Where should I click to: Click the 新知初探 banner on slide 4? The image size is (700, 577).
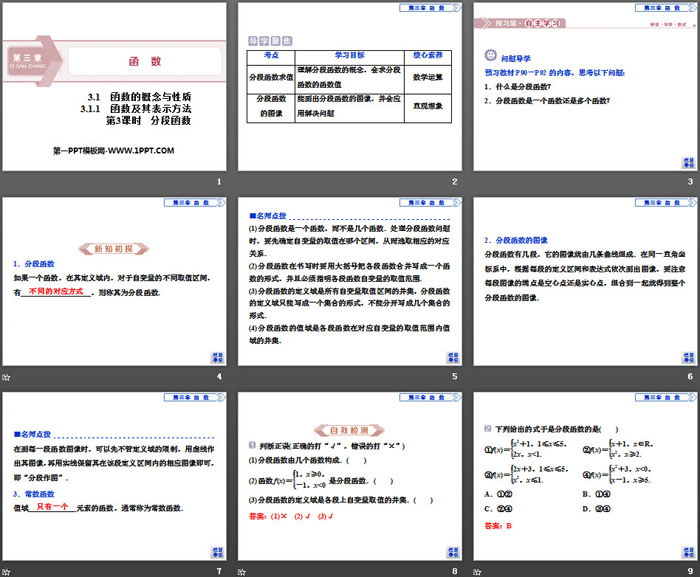[114, 249]
